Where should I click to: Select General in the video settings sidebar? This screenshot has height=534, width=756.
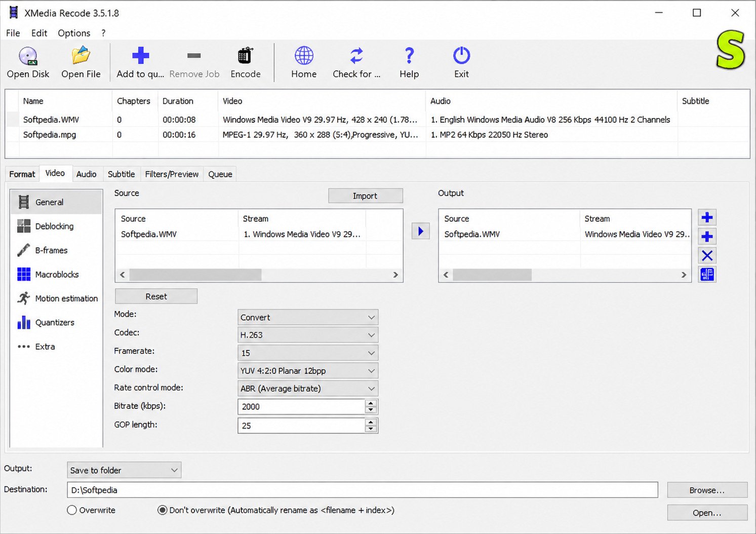(56, 202)
